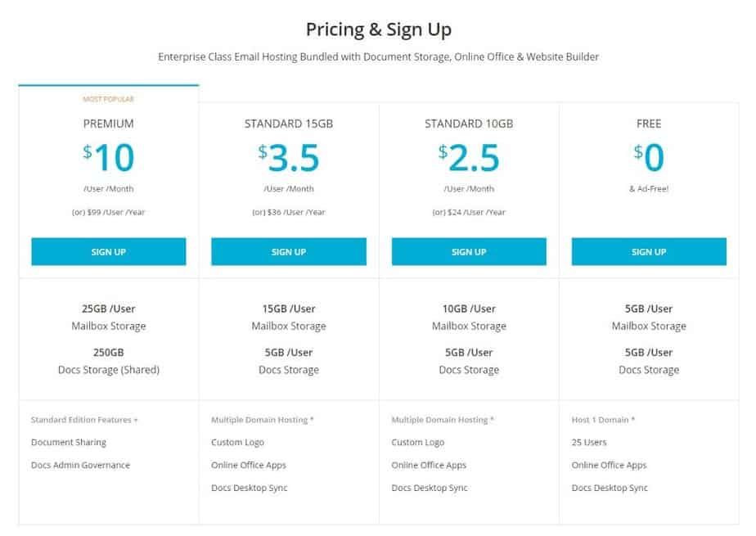Click Custom Logo under Standard 15GB
The image size is (756, 536).
(237, 443)
